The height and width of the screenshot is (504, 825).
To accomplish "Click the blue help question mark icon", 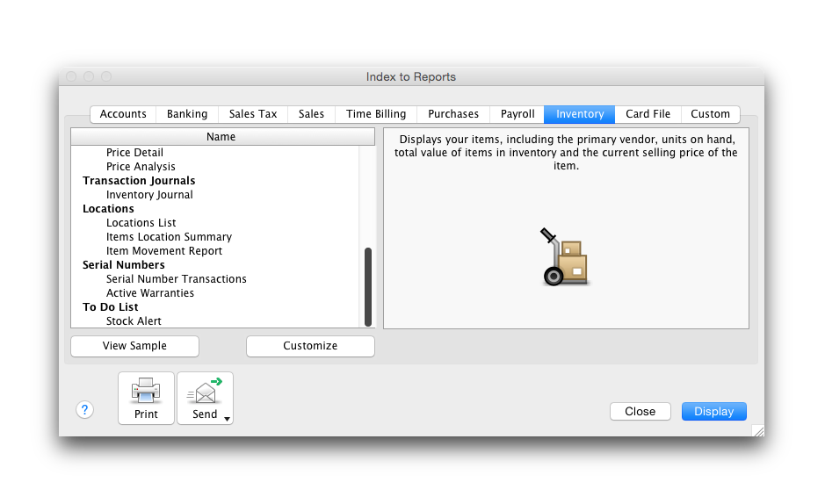I will point(84,410).
